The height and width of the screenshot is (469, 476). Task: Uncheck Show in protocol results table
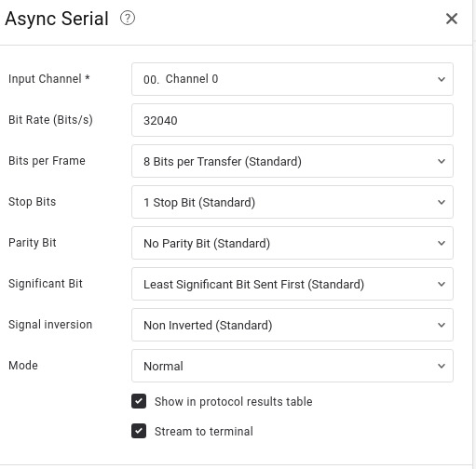click(x=139, y=401)
